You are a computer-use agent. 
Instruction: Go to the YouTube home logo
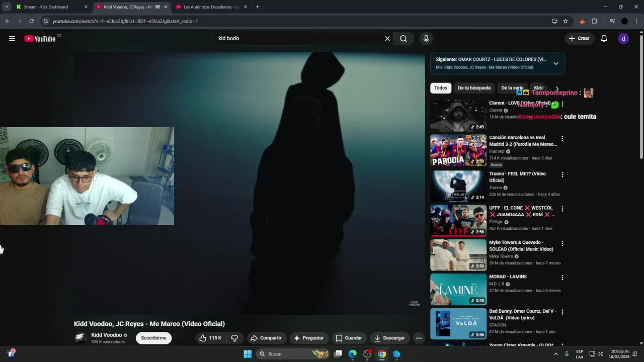point(40,39)
